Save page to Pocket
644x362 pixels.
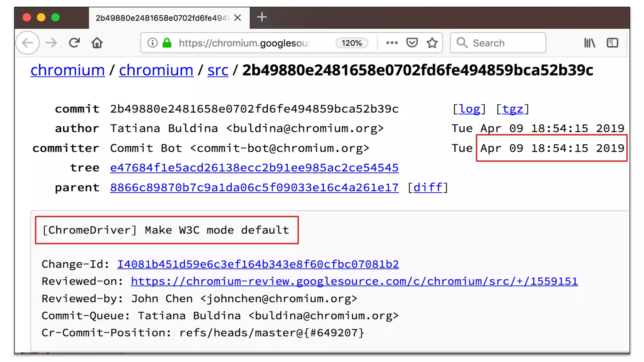412,43
